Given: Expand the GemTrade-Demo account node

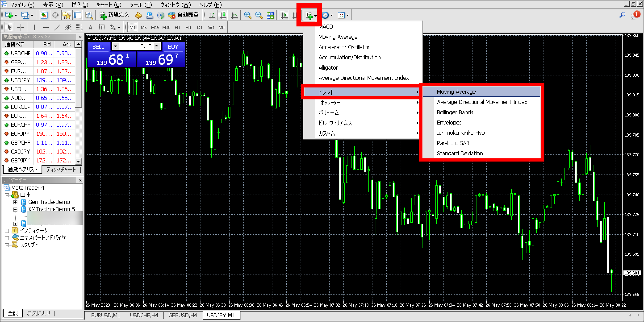Looking at the screenshot, I should coord(15,202).
